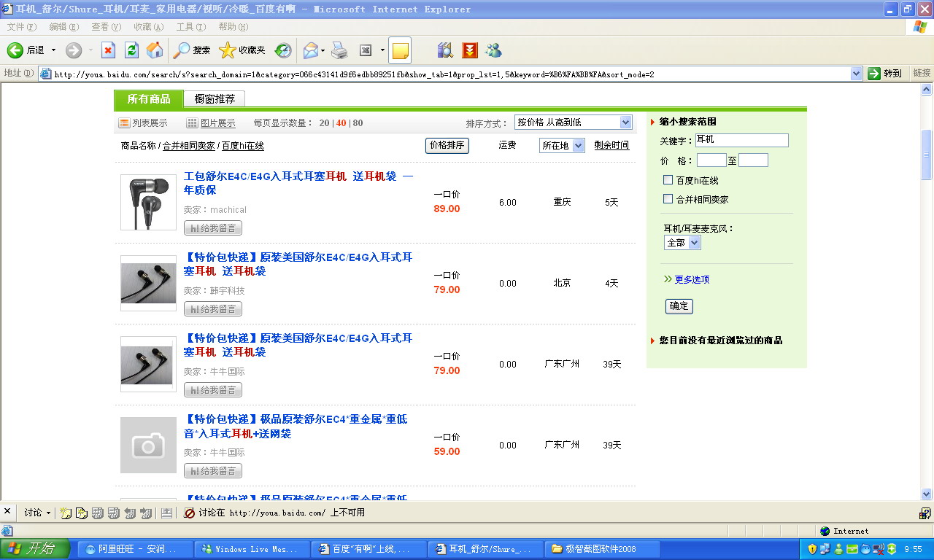Switch to 图片展示 picture view
Screen dimensions: 934x560
(x=211, y=123)
